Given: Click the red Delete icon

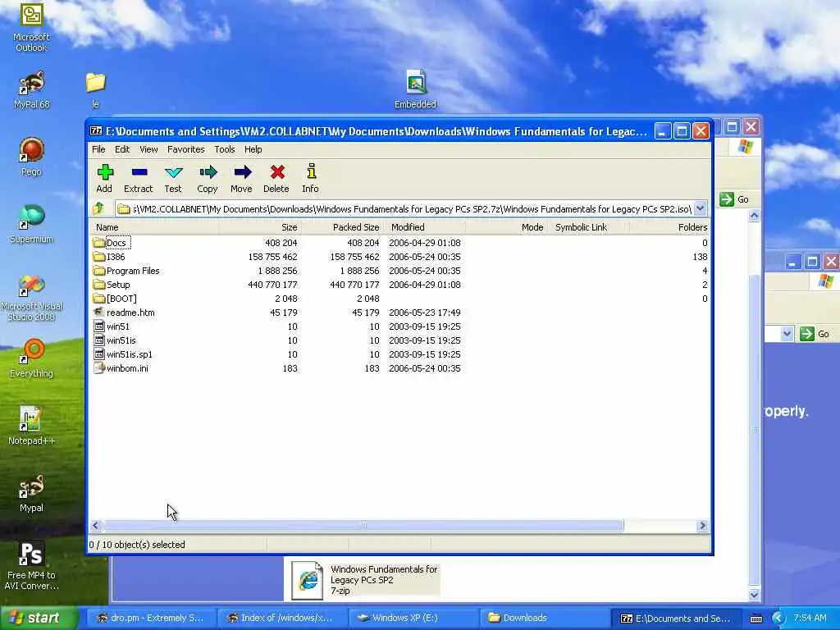Looking at the screenshot, I should [x=276, y=178].
